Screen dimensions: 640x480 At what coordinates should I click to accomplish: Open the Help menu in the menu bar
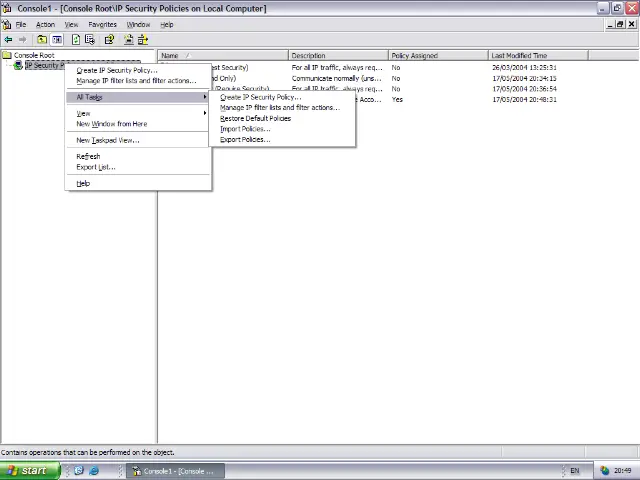pos(167,24)
